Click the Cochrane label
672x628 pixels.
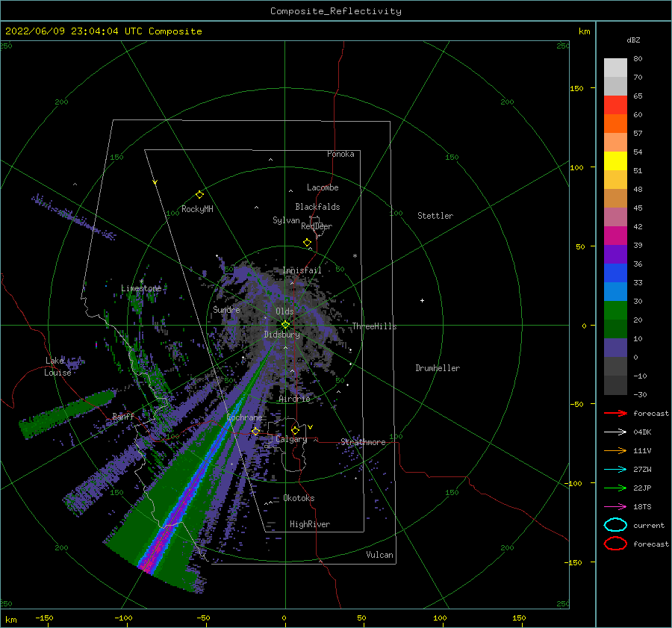(244, 417)
